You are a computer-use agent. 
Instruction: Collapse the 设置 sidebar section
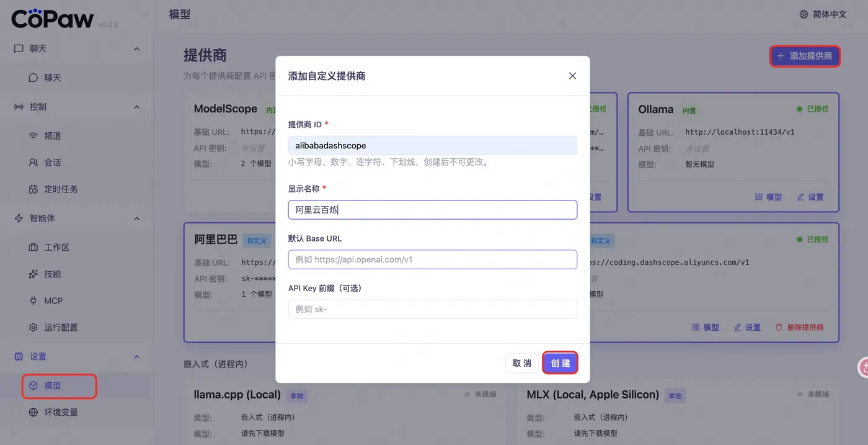[x=137, y=357]
